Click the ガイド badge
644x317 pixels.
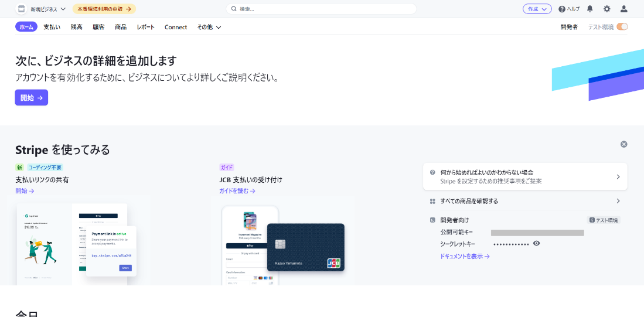click(x=227, y=168)
